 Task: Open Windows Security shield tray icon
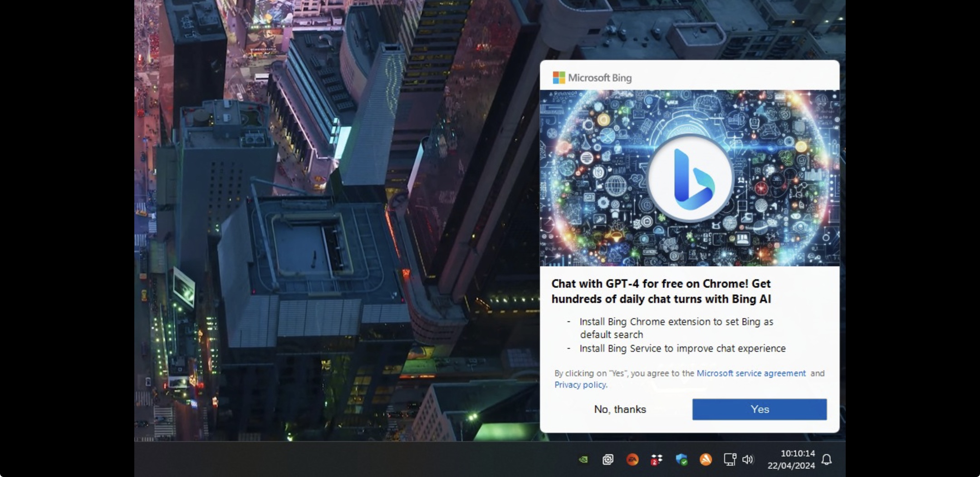pyautogui.click(x=681, y=459)
